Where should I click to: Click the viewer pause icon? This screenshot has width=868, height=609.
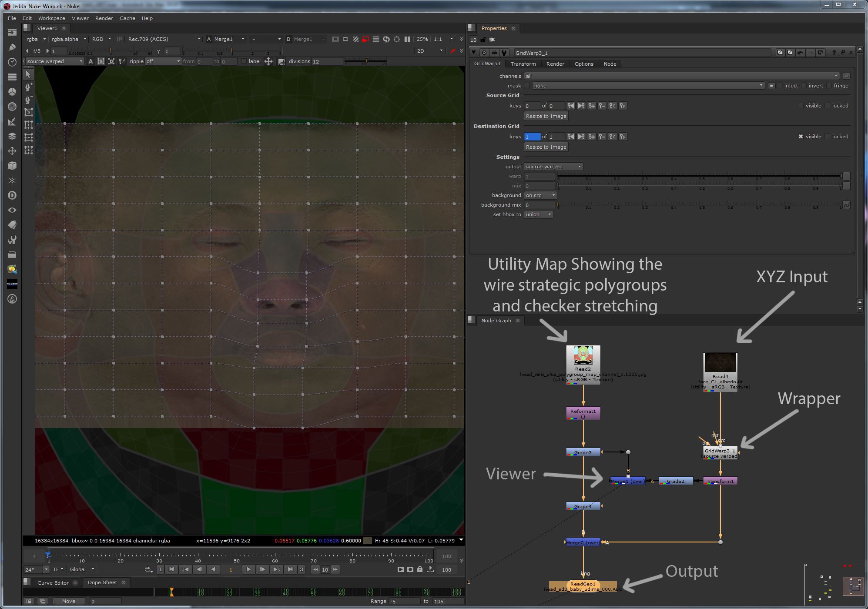point(407,39)
